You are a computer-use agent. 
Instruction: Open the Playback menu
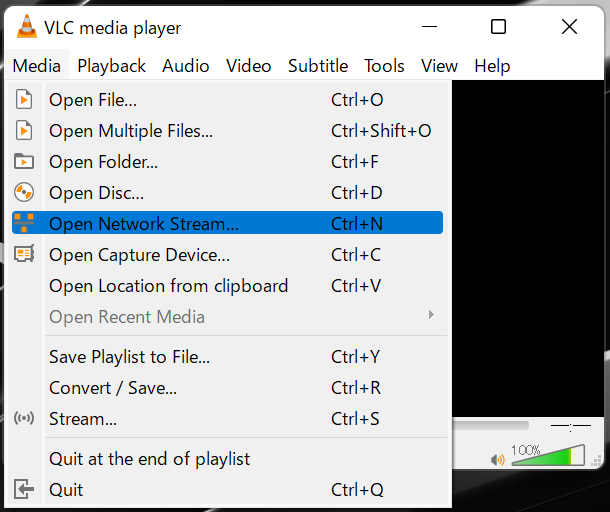coord(111,66)
